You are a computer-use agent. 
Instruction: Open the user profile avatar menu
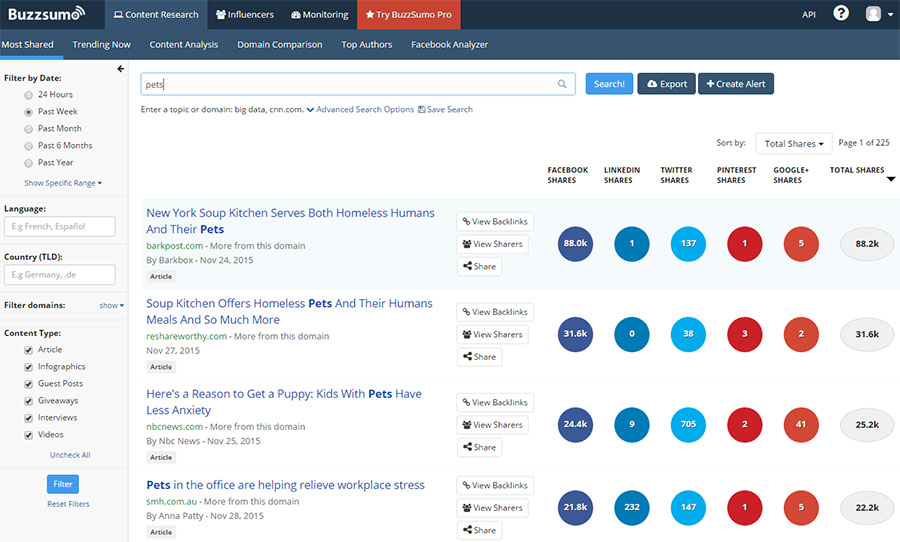pos(879,14)
